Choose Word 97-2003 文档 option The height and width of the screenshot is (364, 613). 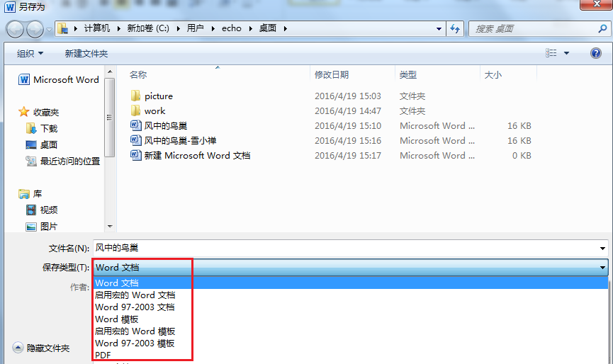pos(351,307)
